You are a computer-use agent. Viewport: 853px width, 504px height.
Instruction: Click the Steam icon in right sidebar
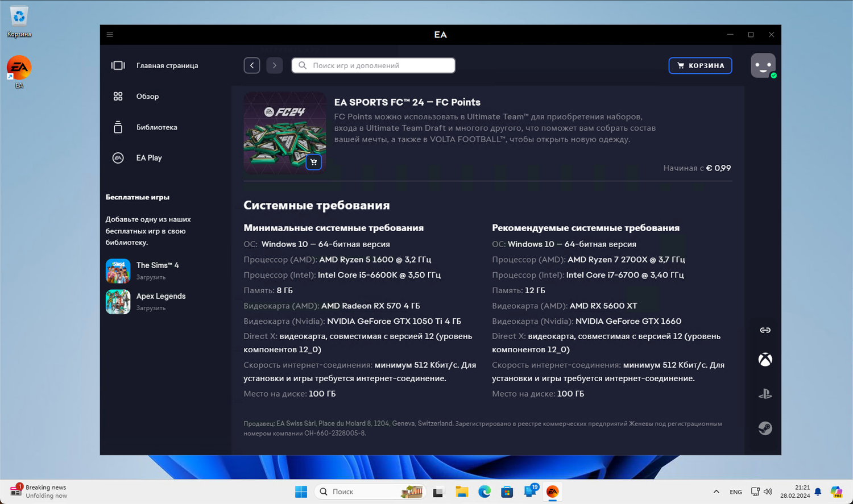[765, 428]
